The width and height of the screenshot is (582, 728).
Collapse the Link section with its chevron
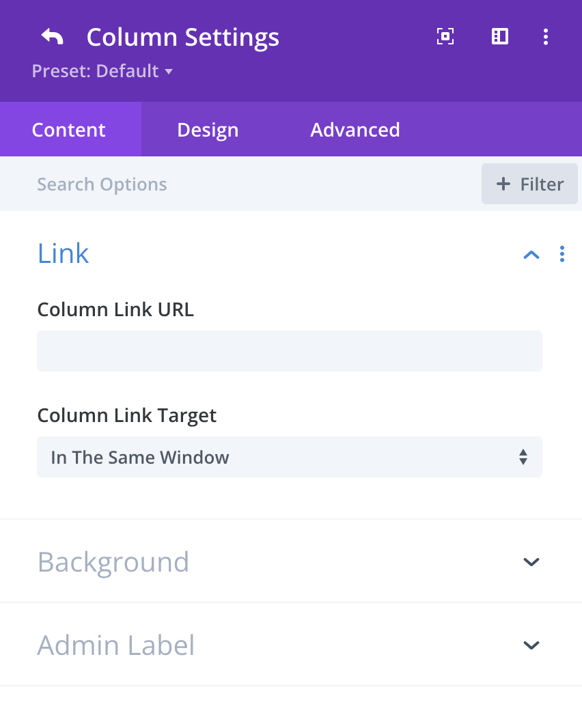531,255
